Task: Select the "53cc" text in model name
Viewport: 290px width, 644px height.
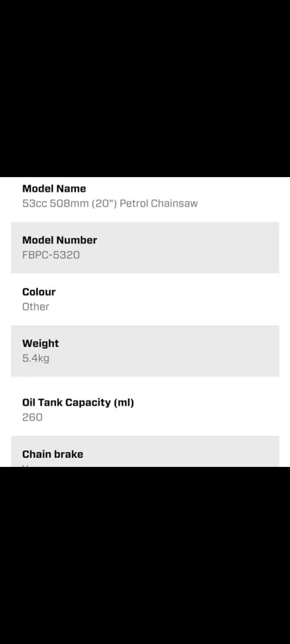Action: point(34,203)
